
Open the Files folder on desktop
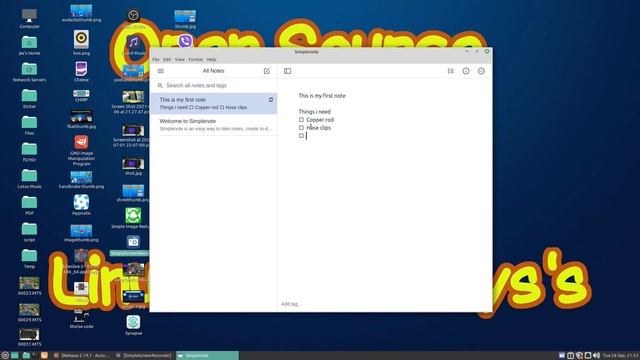29,125
